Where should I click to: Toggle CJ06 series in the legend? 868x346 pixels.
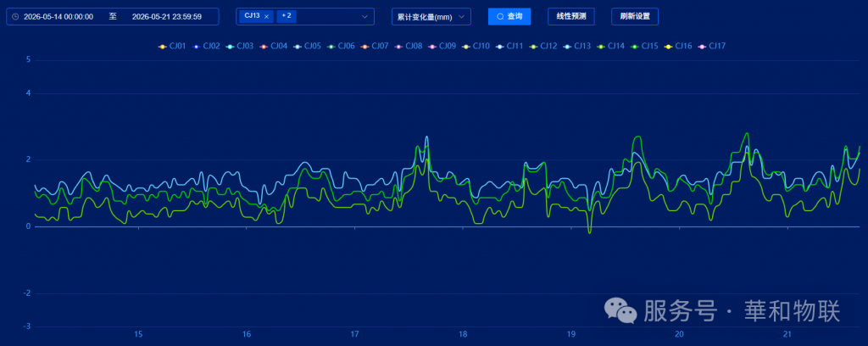[341, 46]
